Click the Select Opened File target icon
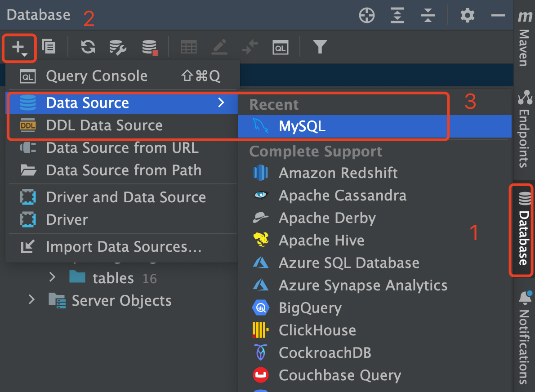This screenshot has height=392, width=535. click(x=367, y=16)
